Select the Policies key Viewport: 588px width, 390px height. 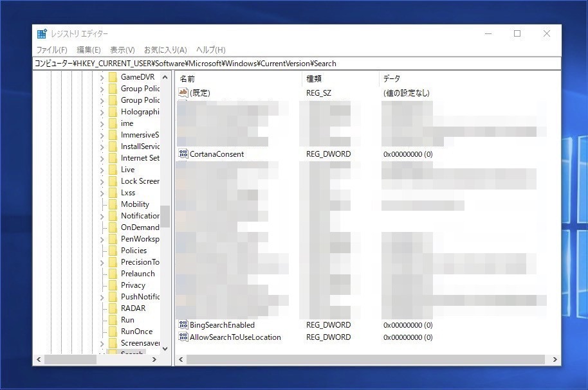pos(134,251)
